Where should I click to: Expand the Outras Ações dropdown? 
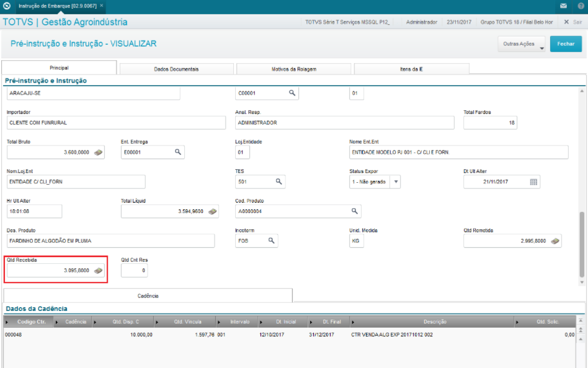(522, 44)
